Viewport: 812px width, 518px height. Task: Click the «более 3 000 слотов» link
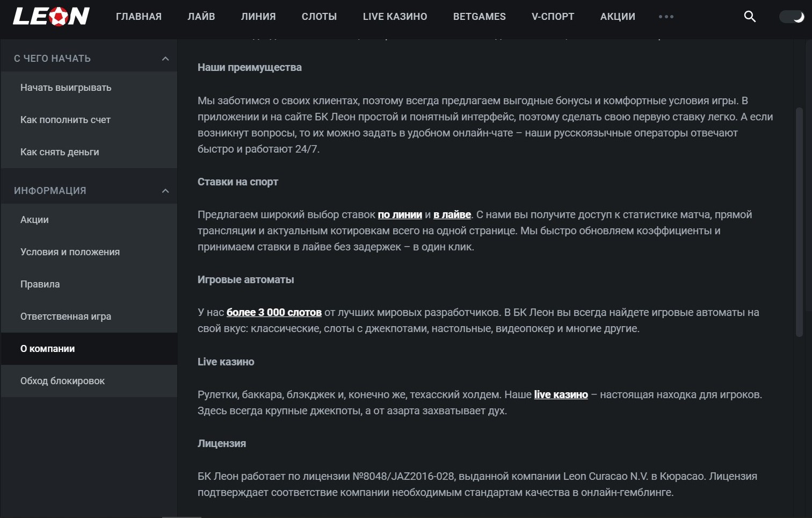[274, 313]
